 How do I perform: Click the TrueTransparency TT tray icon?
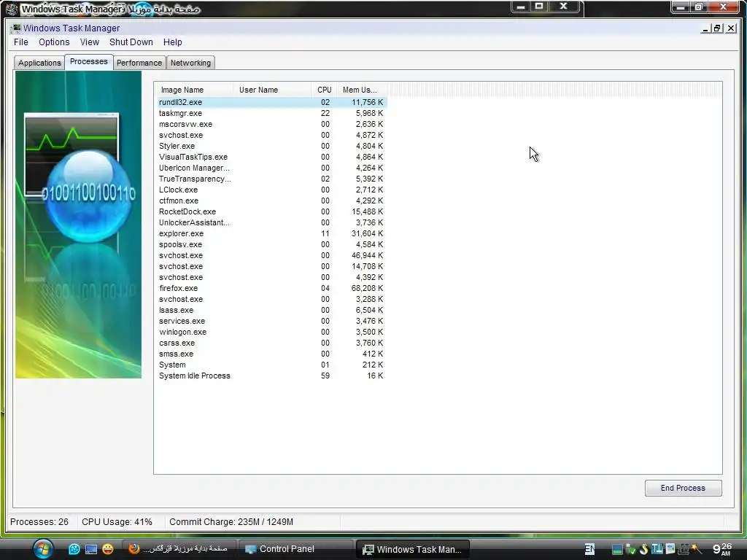coord(657,548)
